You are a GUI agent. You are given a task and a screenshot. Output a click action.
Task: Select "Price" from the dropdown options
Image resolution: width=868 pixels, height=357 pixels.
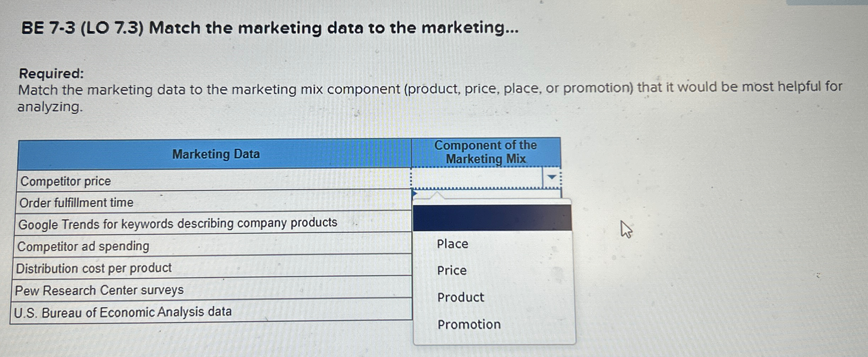coord(451,271)
